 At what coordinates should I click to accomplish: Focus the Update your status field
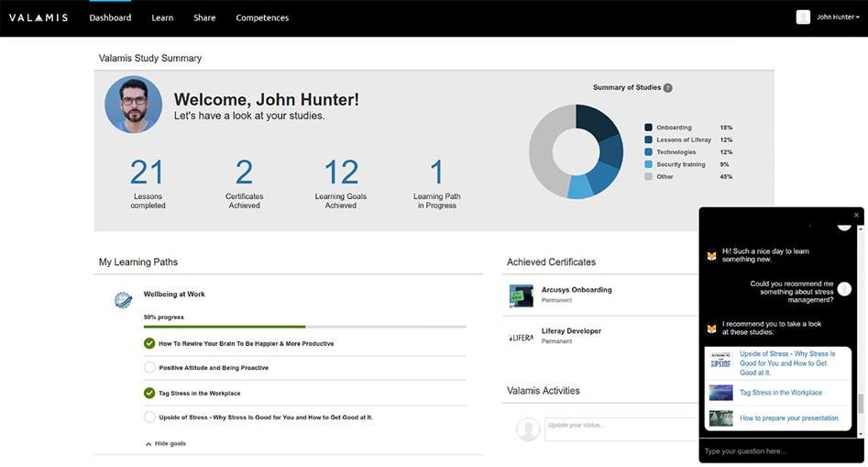pos(621,429)
